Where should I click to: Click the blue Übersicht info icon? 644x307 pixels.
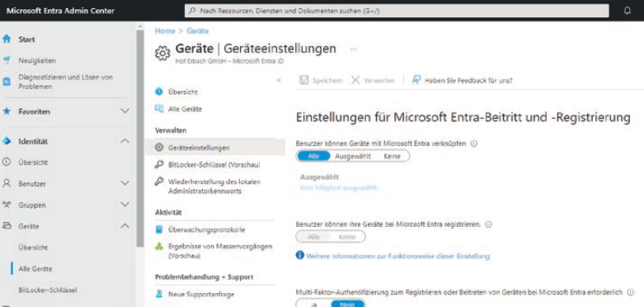click(x=159, y=92)
